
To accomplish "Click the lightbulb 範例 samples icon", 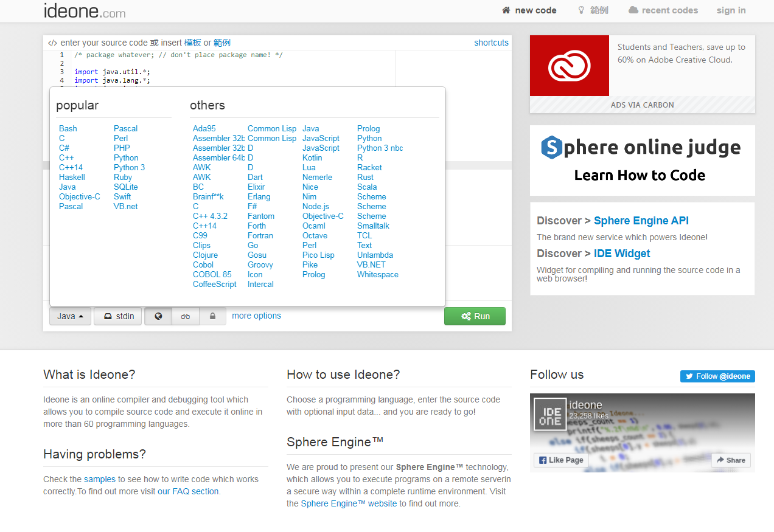I will click(580, 10).
